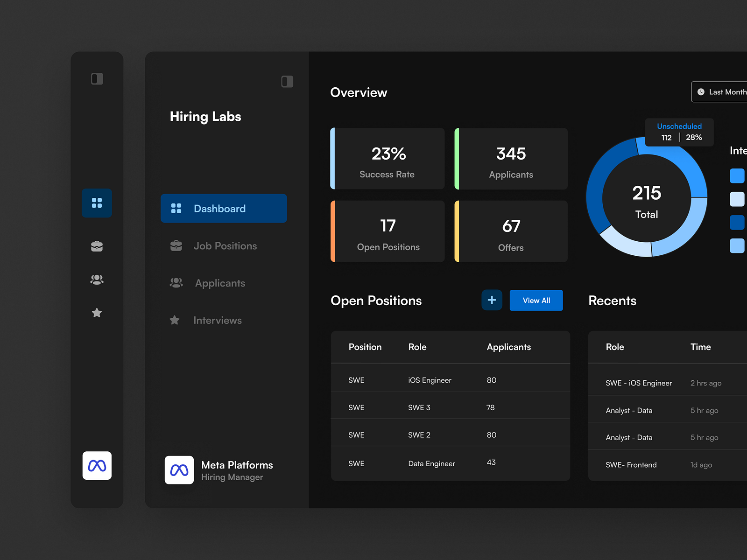Click the Meta logo at sidebar bottom
The image size is (747, 560).
click(97, 465)
